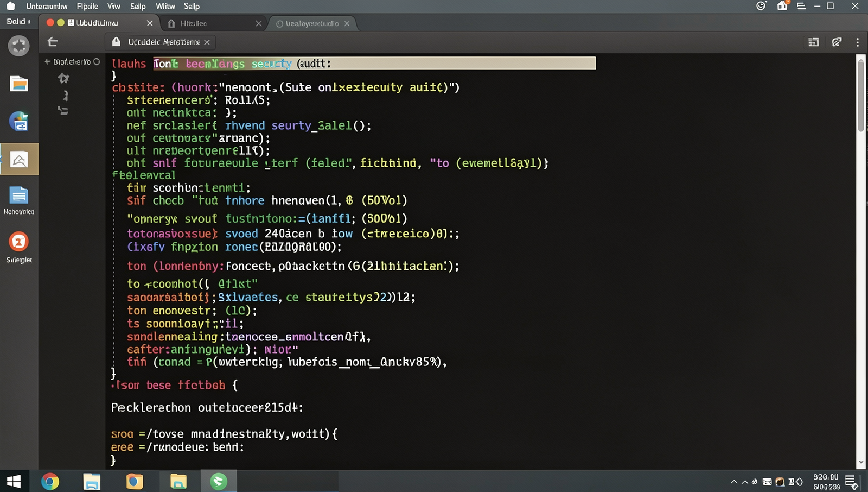Click the panel layout icon at top right
This screenshot has width=868, height=492.
(813, 42)
